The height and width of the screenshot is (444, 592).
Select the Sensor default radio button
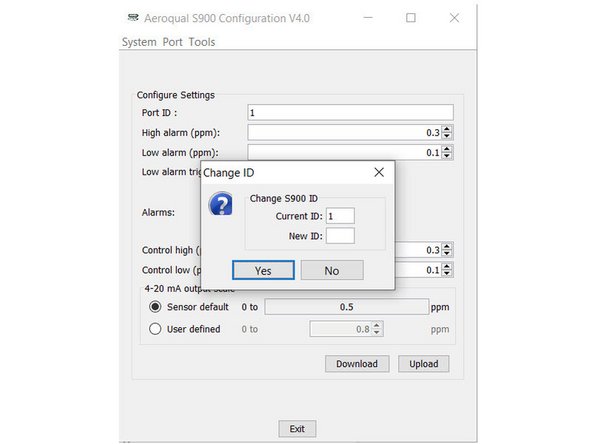click(155, 307)
